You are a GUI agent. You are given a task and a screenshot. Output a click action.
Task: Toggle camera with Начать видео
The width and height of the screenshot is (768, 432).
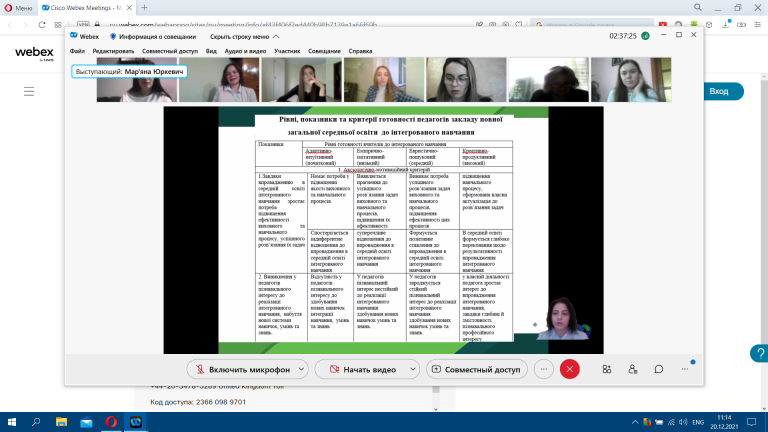[x=363, y=369]
